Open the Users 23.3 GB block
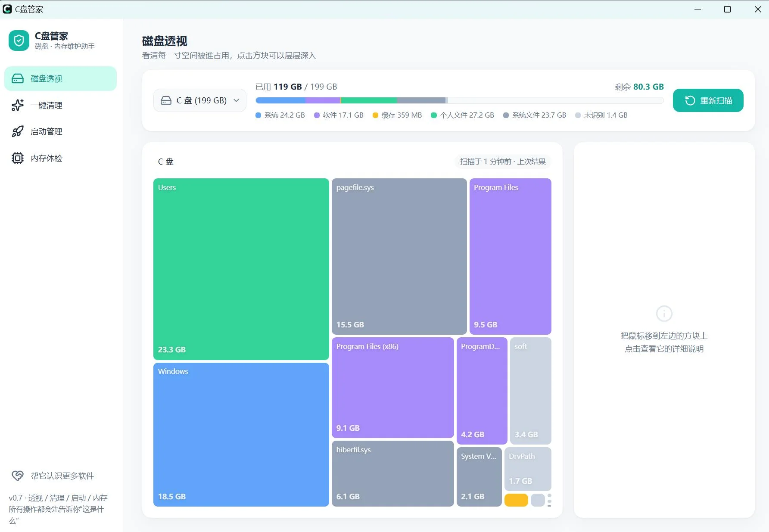The image size is (769, 532). pos(241,269)
